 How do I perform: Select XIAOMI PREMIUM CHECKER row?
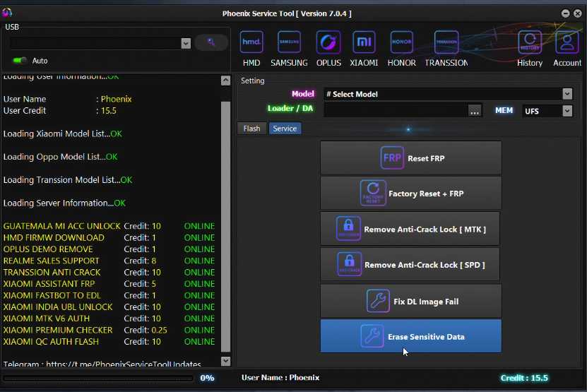click(x=109, y=331)
